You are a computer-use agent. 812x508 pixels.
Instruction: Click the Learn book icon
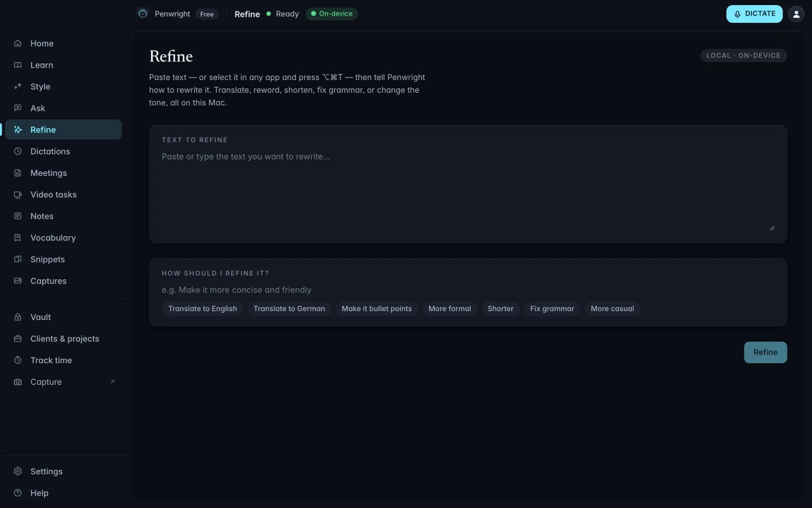coord(18,65)
